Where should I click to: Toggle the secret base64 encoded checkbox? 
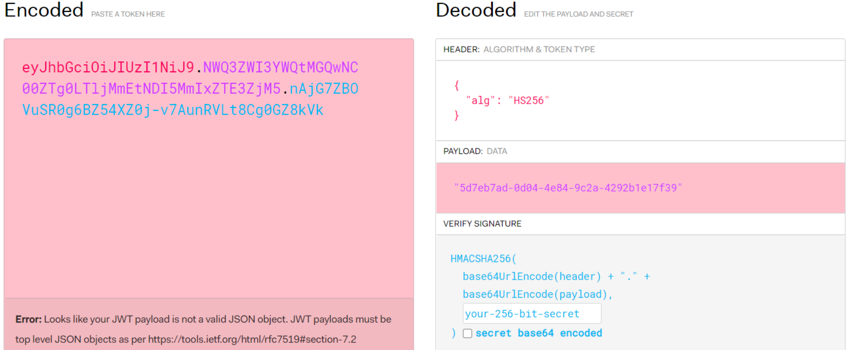tap(468, 333)
